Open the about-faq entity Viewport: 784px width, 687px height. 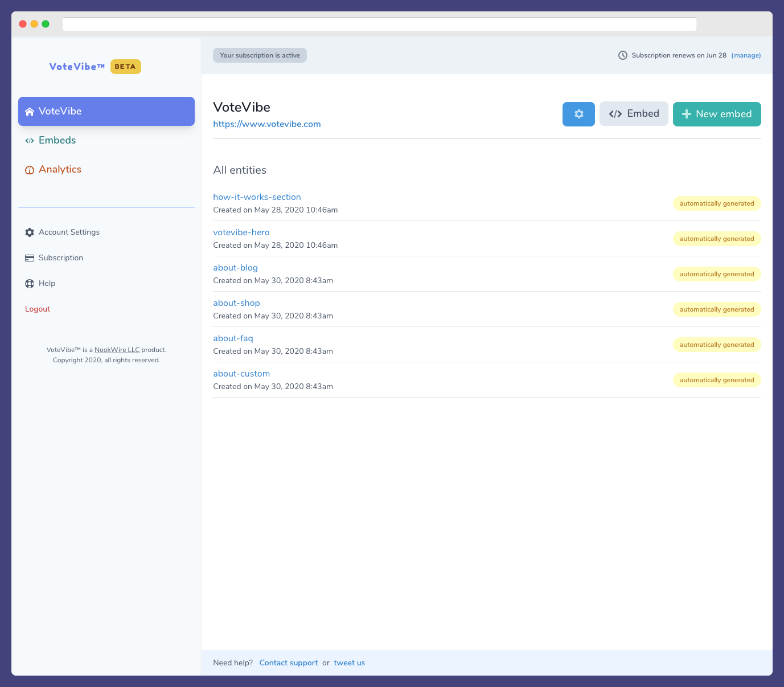[233, 338]
